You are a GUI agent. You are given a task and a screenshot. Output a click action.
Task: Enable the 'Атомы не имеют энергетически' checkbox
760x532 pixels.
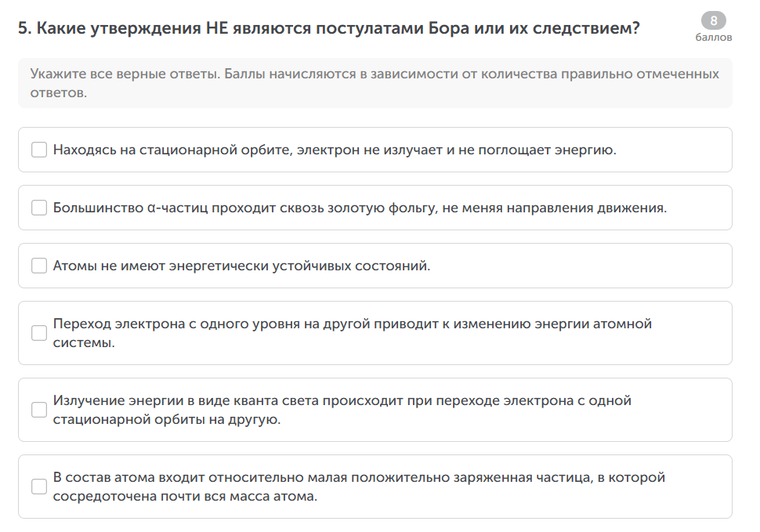click(x=39, y=266)
